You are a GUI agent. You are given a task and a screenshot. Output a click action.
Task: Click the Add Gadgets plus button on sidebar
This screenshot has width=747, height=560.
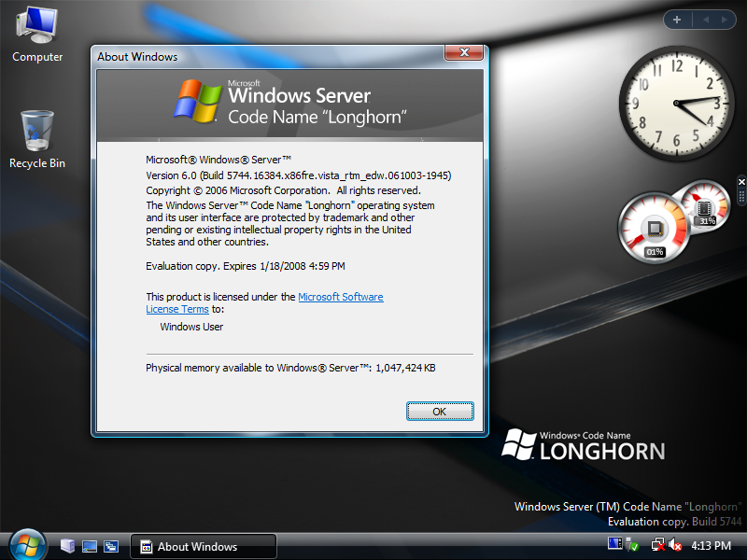pos(676,19)
